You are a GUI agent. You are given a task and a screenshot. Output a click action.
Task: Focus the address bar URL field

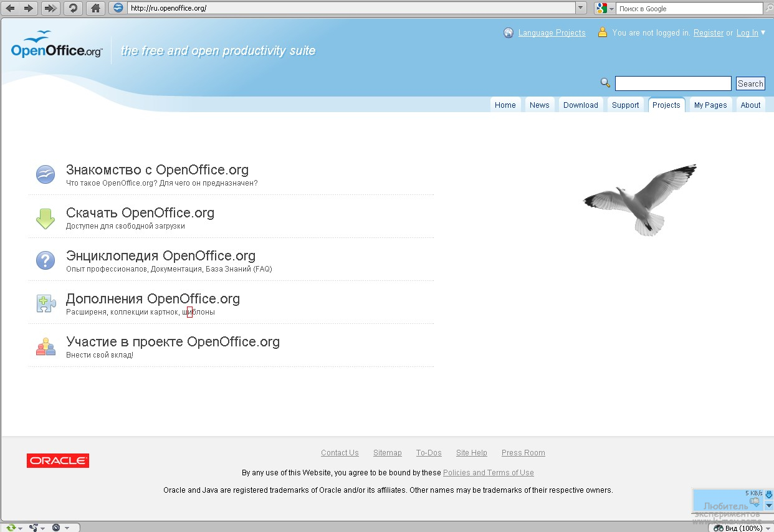[351, 8]
